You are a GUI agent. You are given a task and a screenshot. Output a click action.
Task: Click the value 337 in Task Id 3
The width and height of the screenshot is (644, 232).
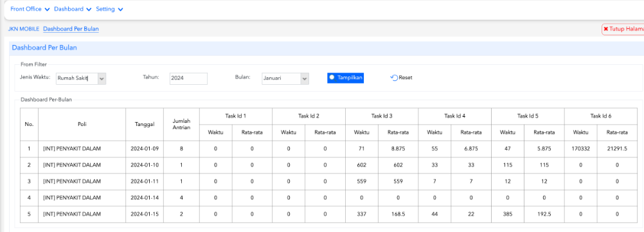(x=361, y=215)
